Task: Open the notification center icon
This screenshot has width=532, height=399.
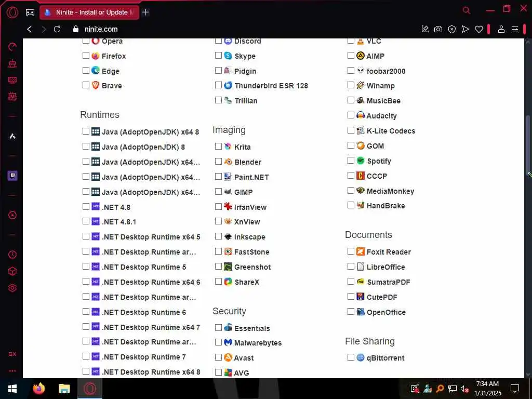Action: point(515,389)
